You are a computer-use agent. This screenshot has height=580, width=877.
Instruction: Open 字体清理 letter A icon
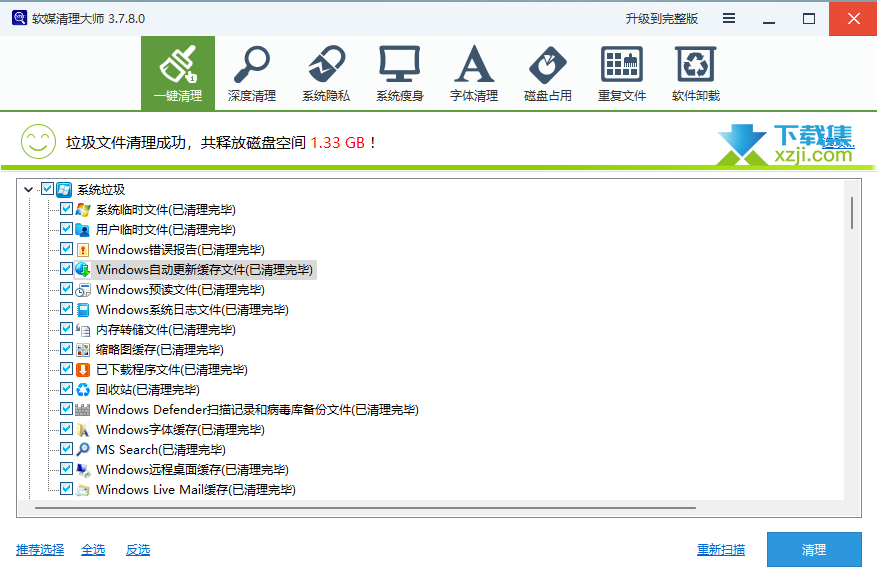coord(474,64)
